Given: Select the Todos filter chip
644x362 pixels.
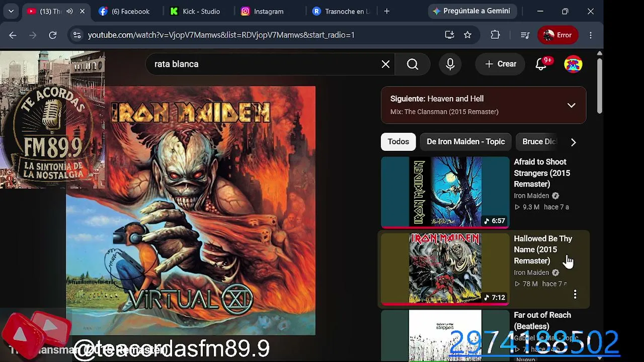Looking at the screenshot, I should [x=398, y=142].
